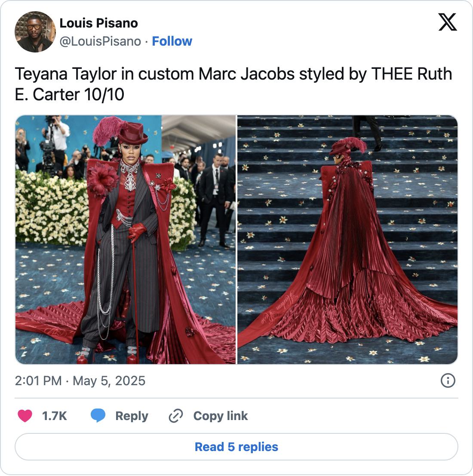Click the X logo icon
473x476 pixels.
448,22
